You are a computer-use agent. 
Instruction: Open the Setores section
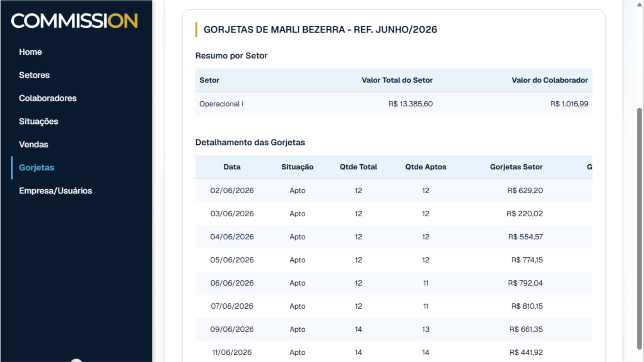coord(34,75)
